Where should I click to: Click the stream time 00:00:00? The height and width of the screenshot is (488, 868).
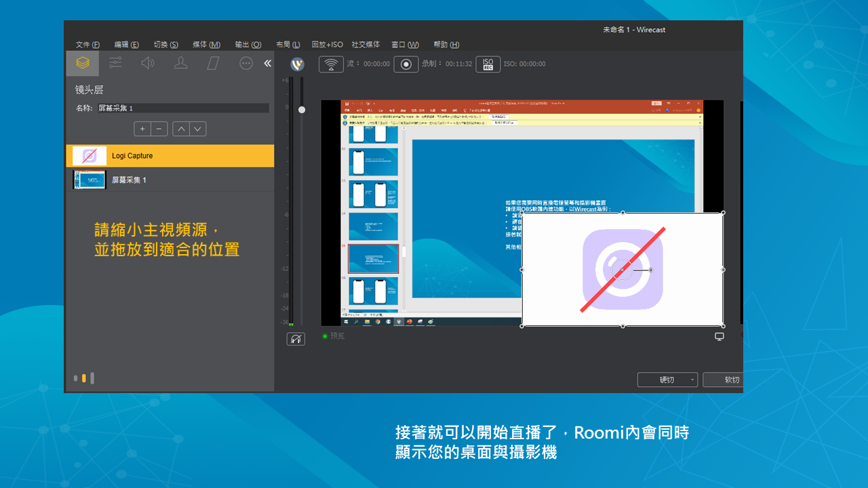[376, 64]
